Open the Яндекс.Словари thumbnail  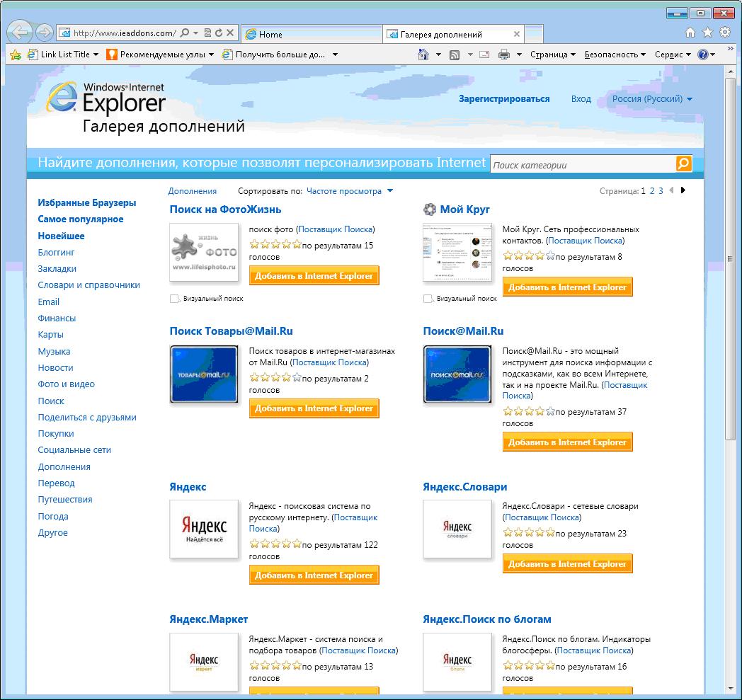457,529
